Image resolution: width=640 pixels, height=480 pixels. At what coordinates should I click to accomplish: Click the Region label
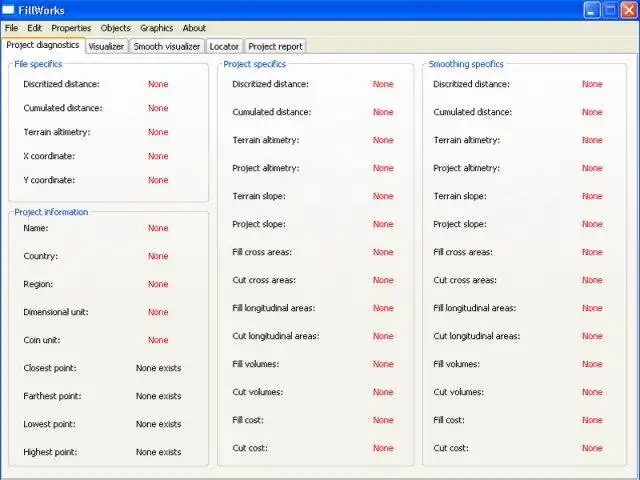click(38, 284)
